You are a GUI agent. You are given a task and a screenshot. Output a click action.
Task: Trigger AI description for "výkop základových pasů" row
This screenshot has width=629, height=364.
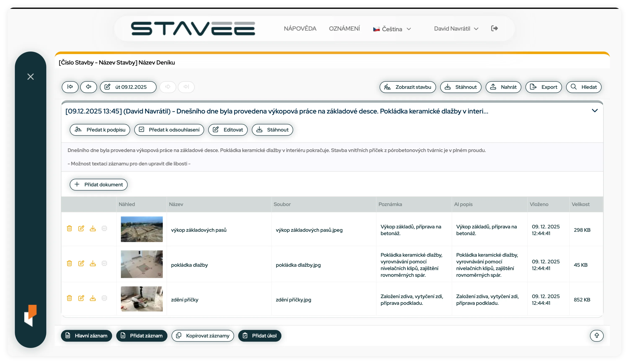point(104,229)
